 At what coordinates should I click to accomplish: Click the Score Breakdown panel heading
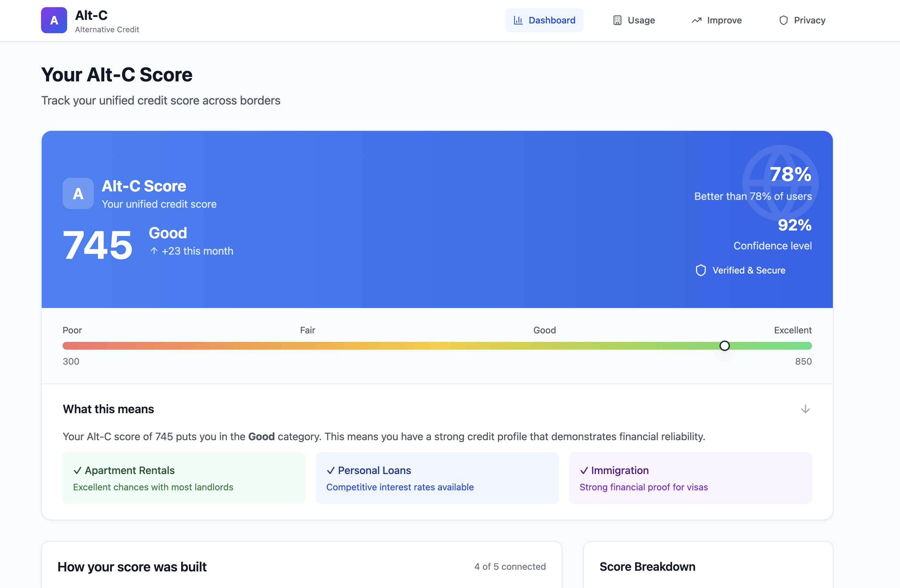647,567
